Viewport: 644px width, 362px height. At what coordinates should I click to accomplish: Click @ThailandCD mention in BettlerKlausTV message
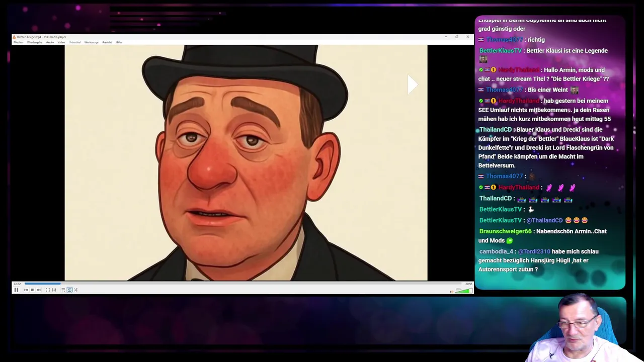pos(544,220)
